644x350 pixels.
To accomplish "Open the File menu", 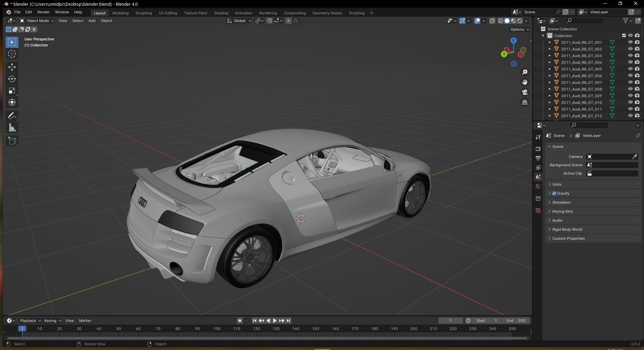I will [x=17, y=12].
